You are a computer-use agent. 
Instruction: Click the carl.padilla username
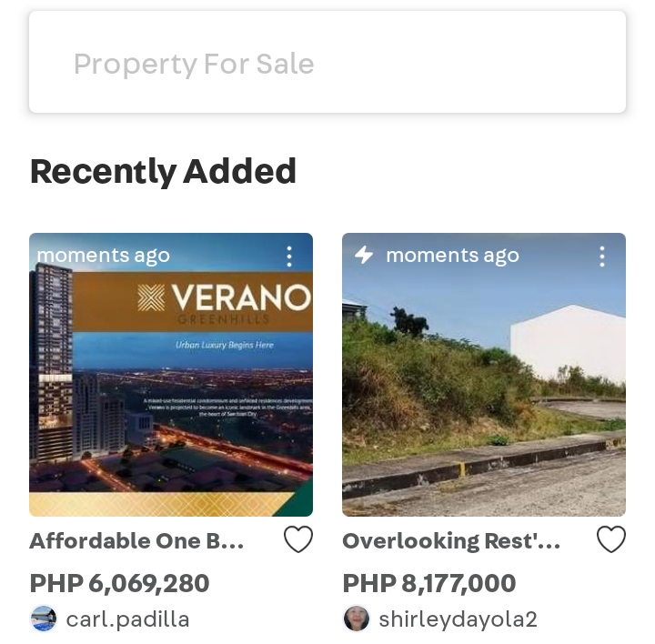pyautogui.click(x=128, y=619)
